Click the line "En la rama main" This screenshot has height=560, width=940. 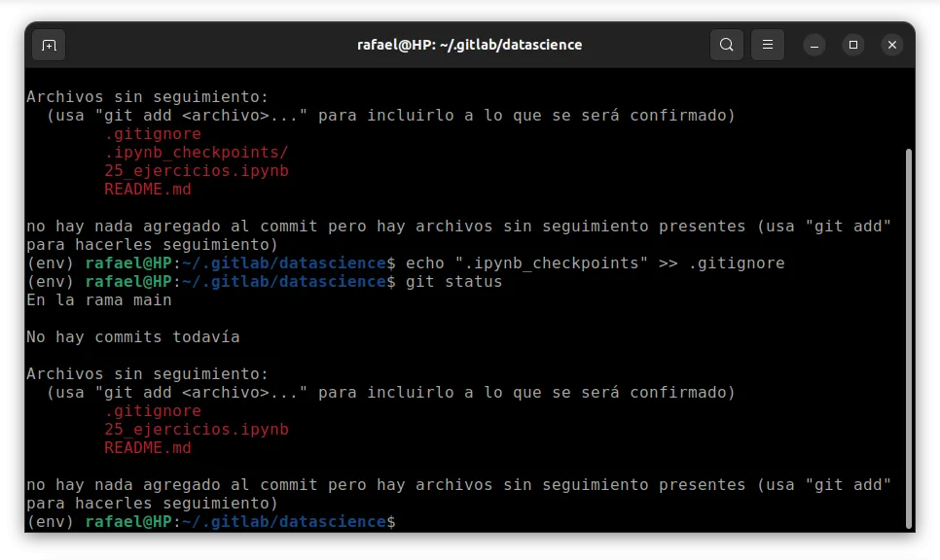99,300
